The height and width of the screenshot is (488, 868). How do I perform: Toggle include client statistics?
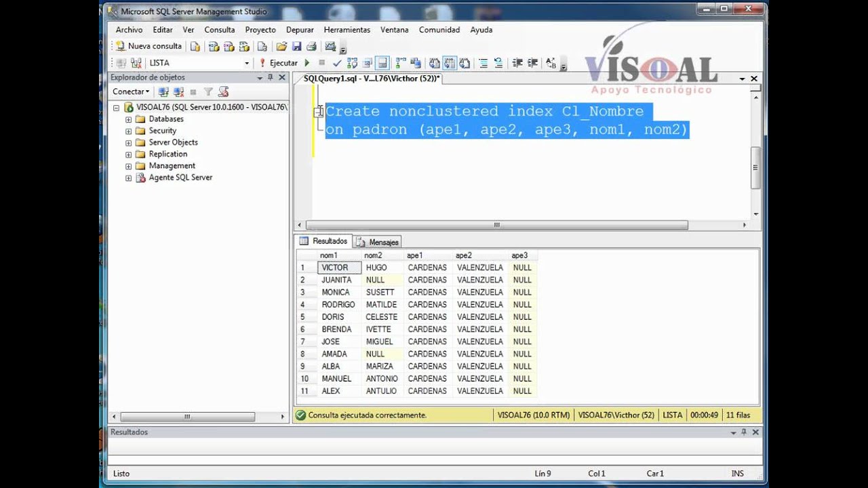pyautogui.click(x=416, y=63)
